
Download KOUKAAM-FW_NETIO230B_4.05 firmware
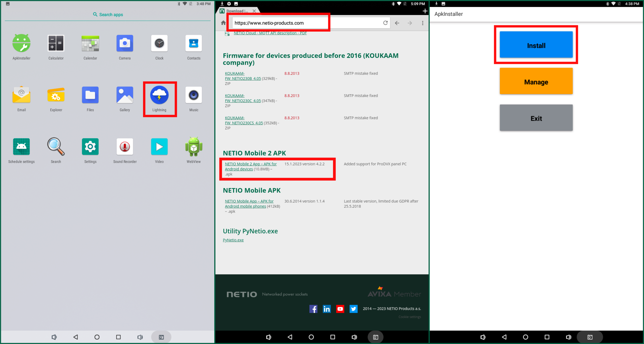[x=243, y=76]
